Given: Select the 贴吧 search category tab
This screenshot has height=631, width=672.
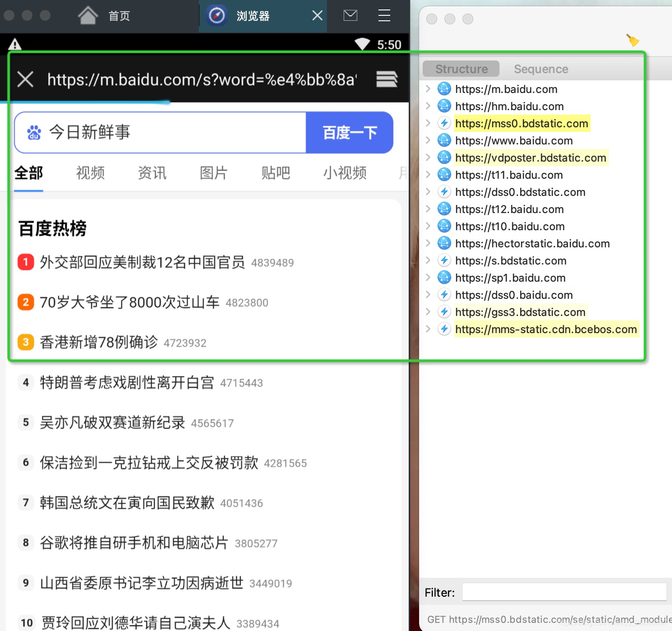Looking at the screenshot, I should pos(275,173).
